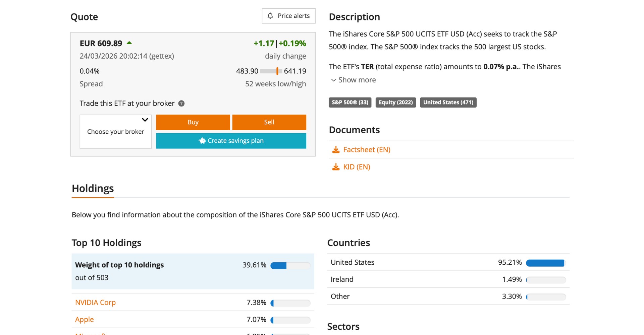Open the NVIDIA Corp holding link
644x335 pixels.
pyautogui.click(x=95, y=303)
